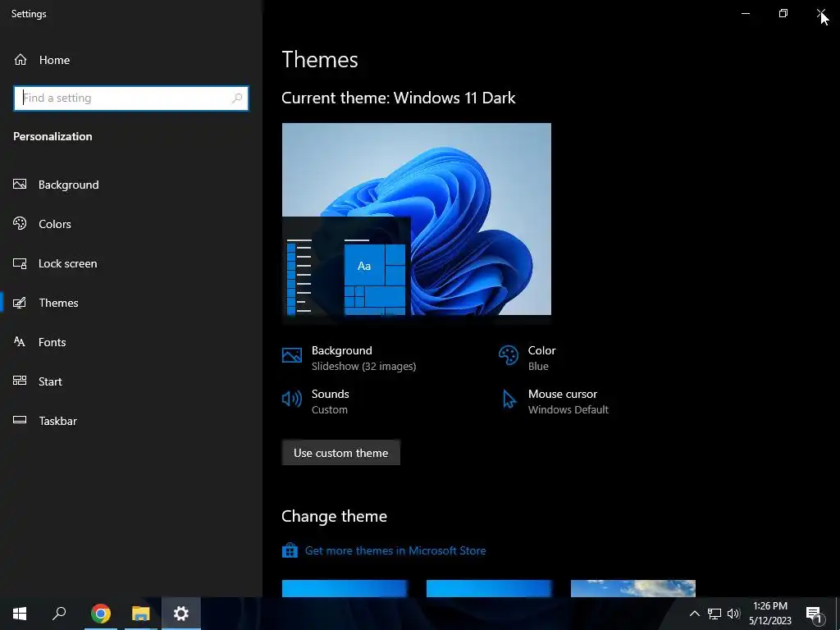Image resolution: width=840 pixels, height=630 pixels.
Task: Click the Colors sidebar palette icon
Action: click(20, 223)
